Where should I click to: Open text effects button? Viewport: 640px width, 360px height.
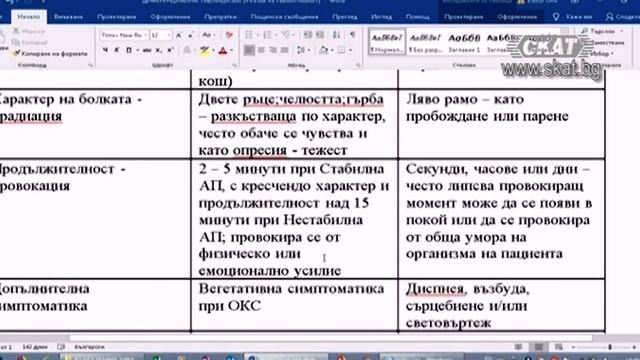pyautogui.click(x=187, y=50)
